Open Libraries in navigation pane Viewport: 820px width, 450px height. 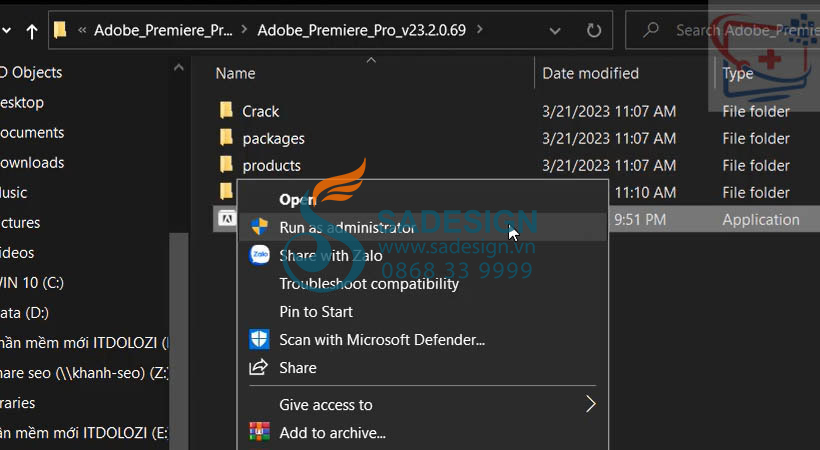(18, 403)
